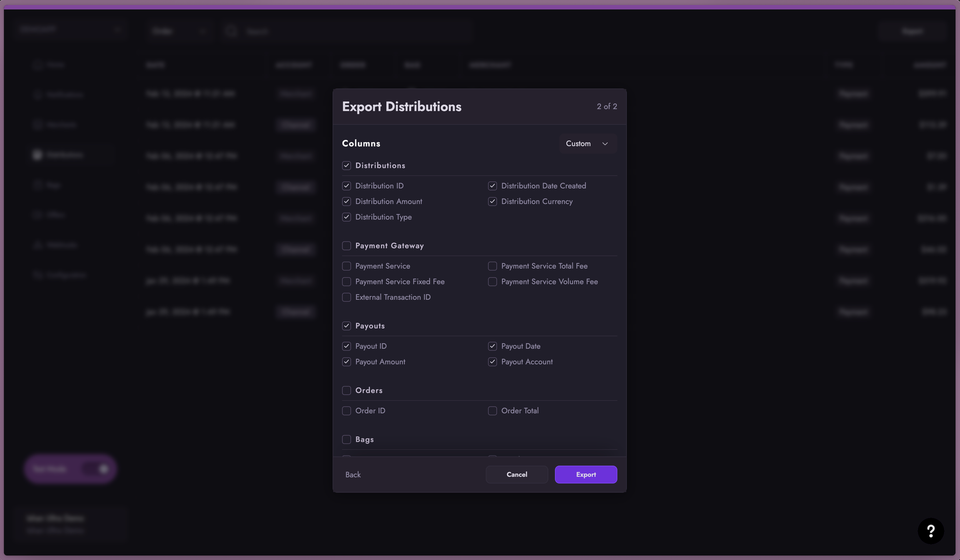This screenshot has height=560, width=960.
Task: Check External Transaction ID column
Action: click(346, 297)
